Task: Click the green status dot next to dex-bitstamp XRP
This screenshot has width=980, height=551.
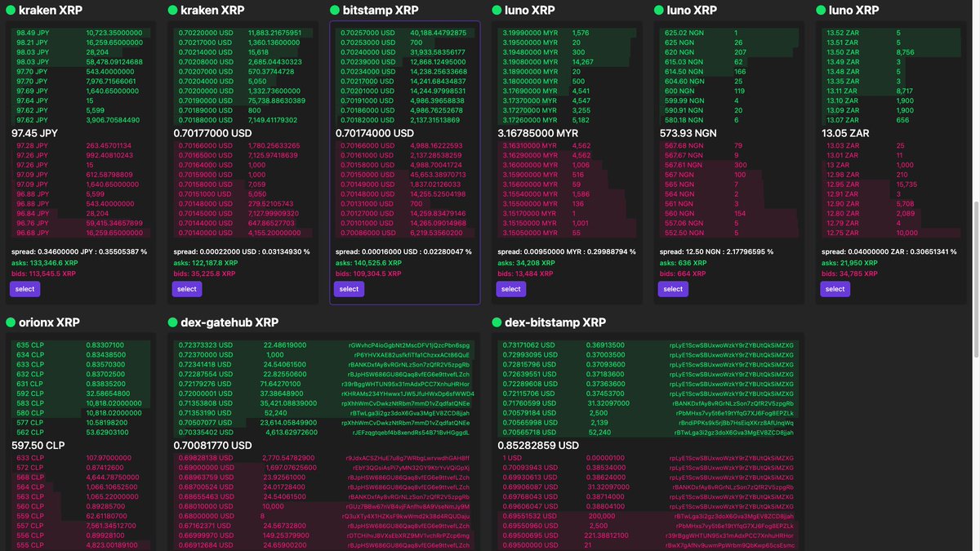Action: click(497, 322)
